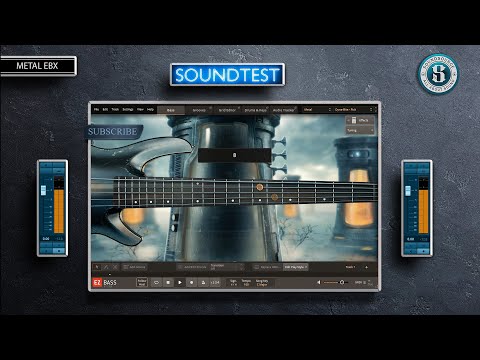Add a new track with plus icon
Image resolution: width=480 pixels, height=360 pixels.
367,267
